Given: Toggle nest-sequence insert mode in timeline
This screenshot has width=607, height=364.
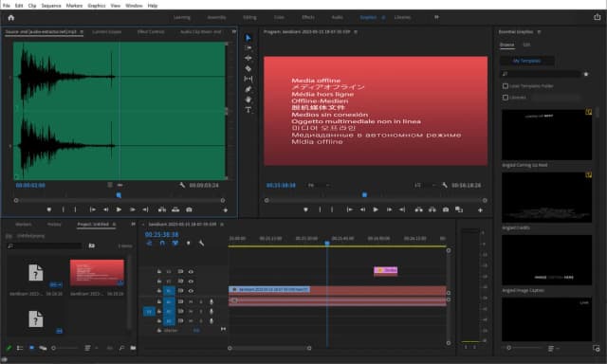Looking at the screenshot, I should (x=149, y=244).
